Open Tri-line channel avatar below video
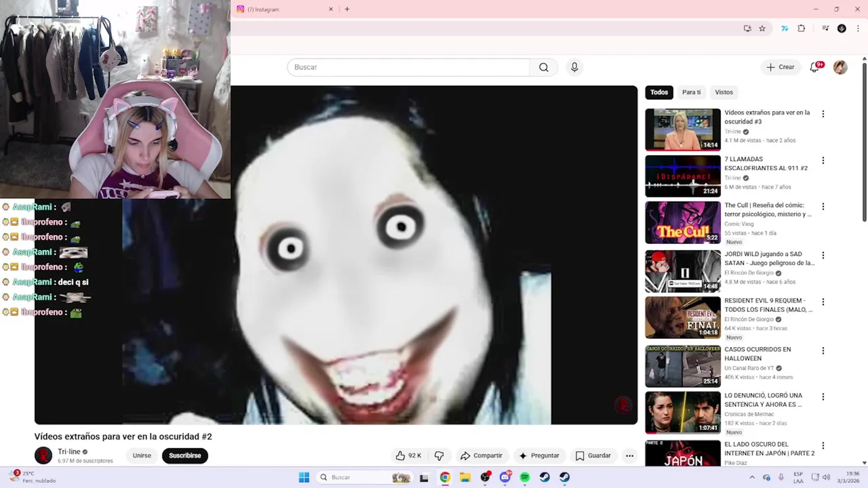Viewport: 868px width, 488px height. click(43, 455)
